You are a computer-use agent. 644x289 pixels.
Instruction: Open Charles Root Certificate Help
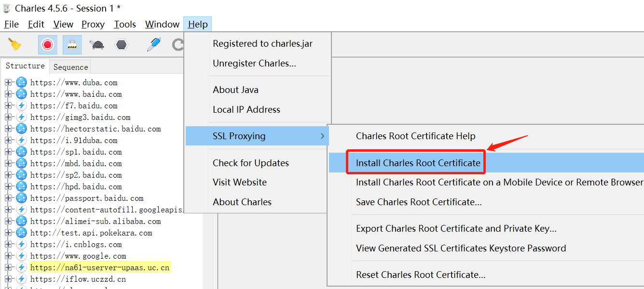coord(416,136)
